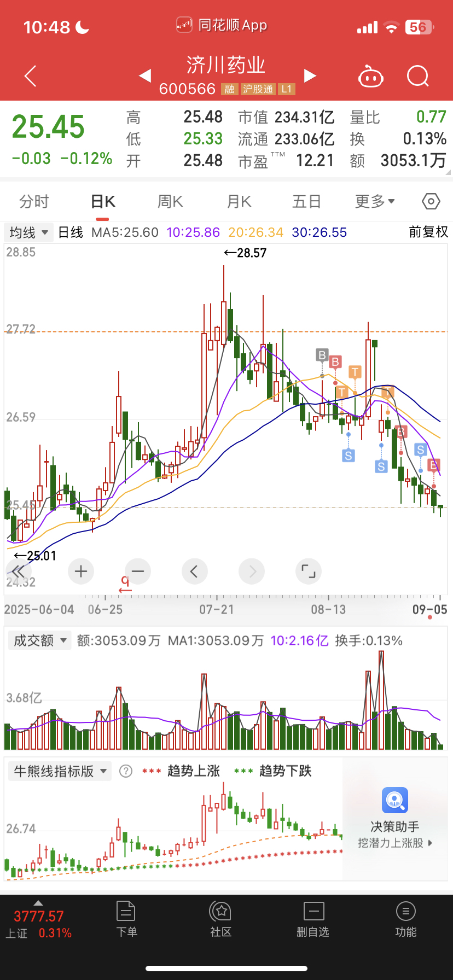Switch to previous stock with left triangle
Viewport: 453px width, 980px height.
[x=144, y=75]
